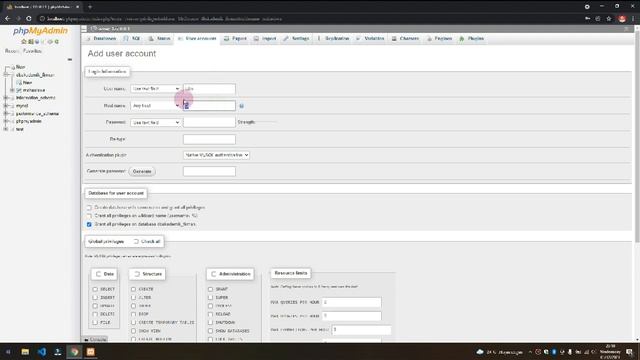640x360 pixels.
Task: Open the Host name 'Any host' dropdown
Action: click(156, 106)
